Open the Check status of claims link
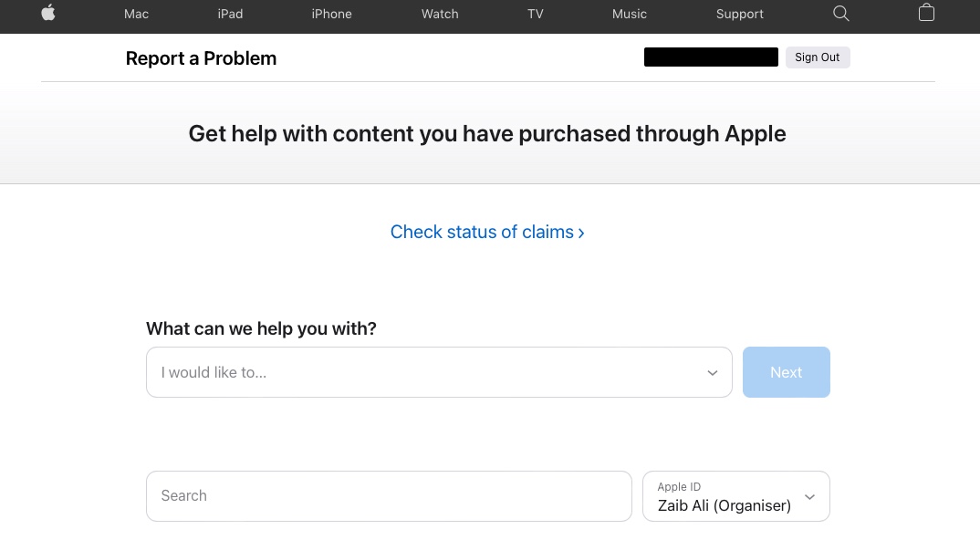This screenshot has width=980, height=540. (x=487, y=232)
